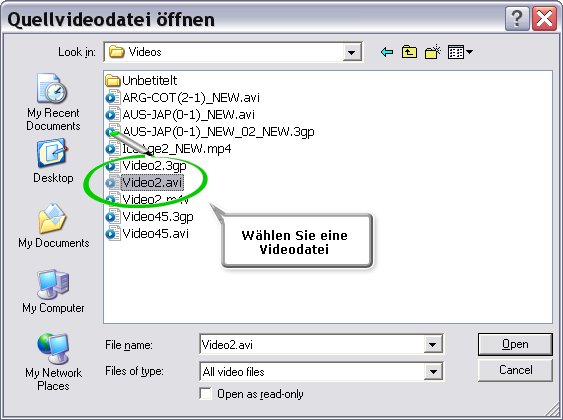The width and height of the screenshot is (563, 420).
Task: Expand the Files of type dropdown
Action: coord(433,372)
